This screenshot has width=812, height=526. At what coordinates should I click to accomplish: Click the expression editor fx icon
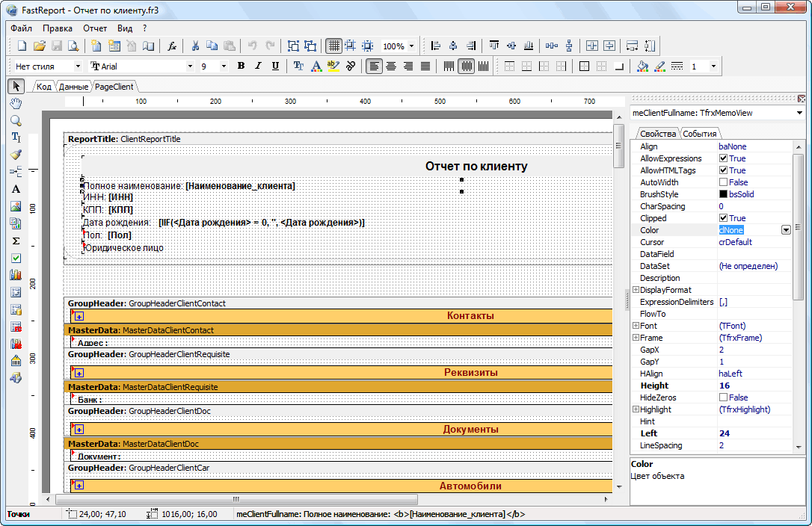pos(172,46)
